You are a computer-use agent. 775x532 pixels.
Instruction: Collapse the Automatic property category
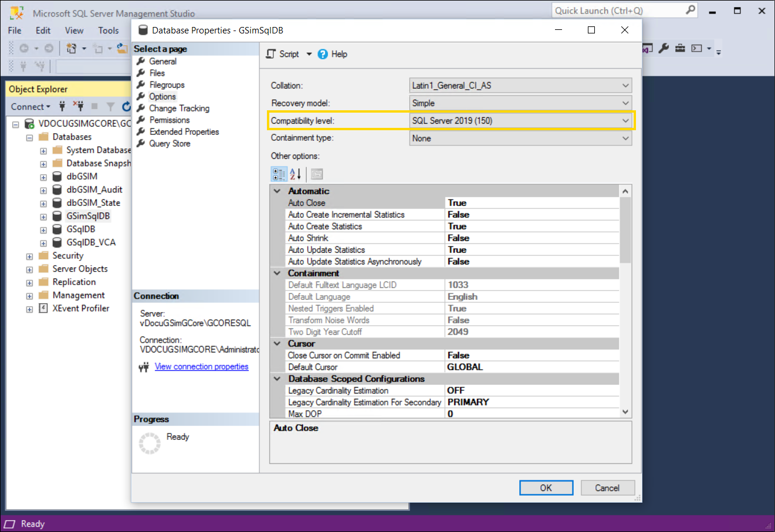[x=277, y=191]
